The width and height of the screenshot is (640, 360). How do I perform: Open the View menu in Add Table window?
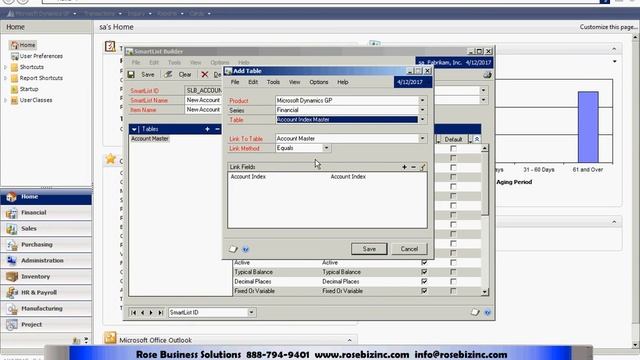point(294,82)
